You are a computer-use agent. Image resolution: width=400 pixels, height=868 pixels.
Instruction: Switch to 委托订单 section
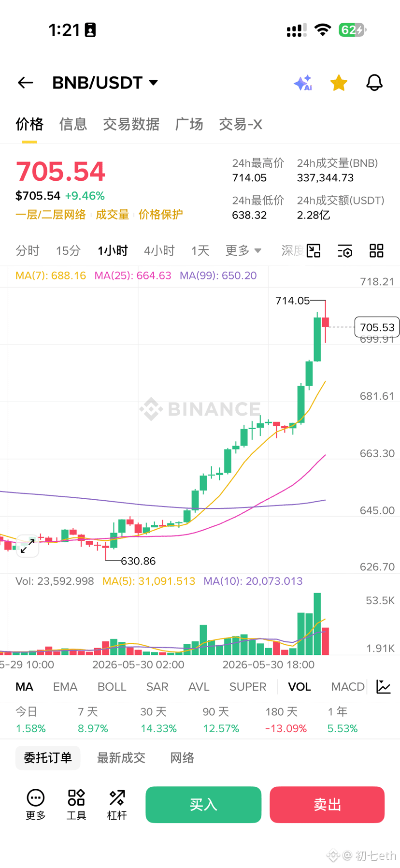(48, 758)
